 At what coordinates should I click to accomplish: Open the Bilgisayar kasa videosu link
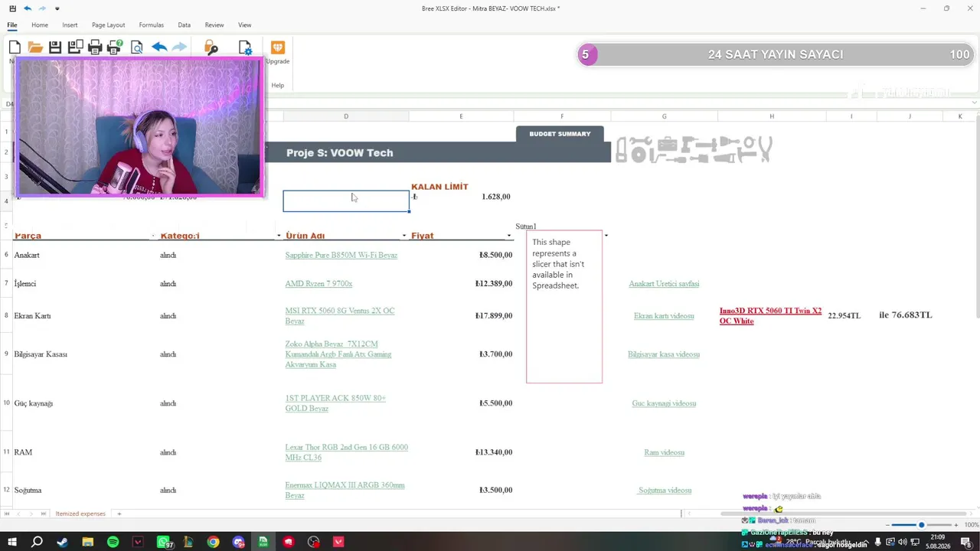pos(664,354)
